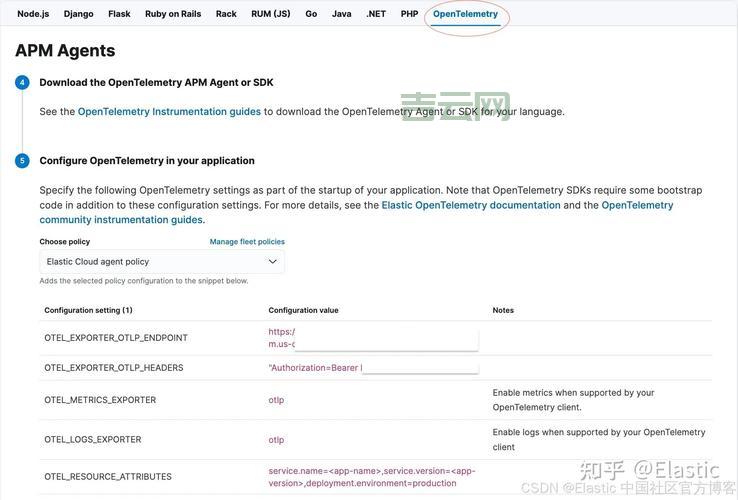Select the Flask tab
Screen dimensions: 738x500
[119, 14]
